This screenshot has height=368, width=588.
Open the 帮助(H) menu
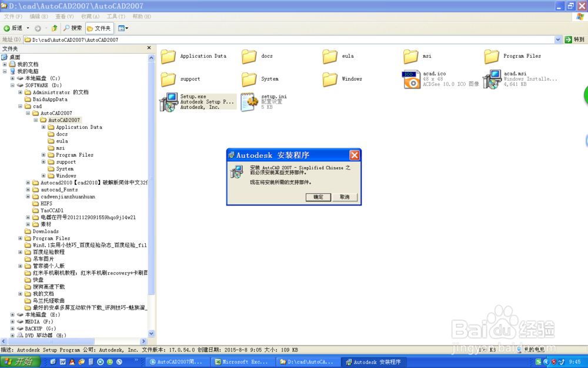click(142, 16)
